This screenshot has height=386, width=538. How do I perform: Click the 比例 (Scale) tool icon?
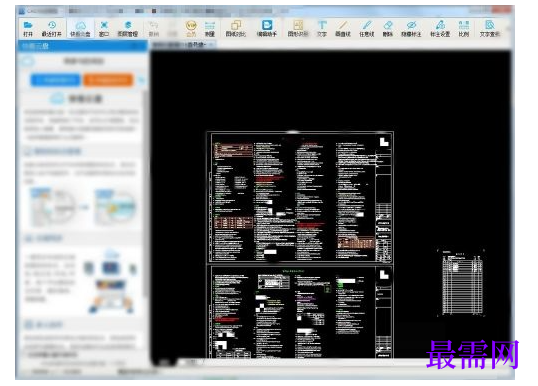464,28
